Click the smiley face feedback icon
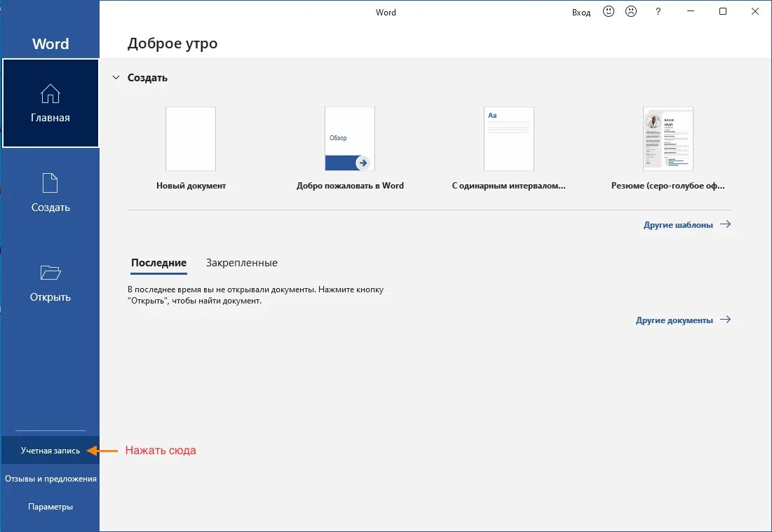Image resolution: width=772 pixels, height=532 pixels. click(x=609, y=11)
